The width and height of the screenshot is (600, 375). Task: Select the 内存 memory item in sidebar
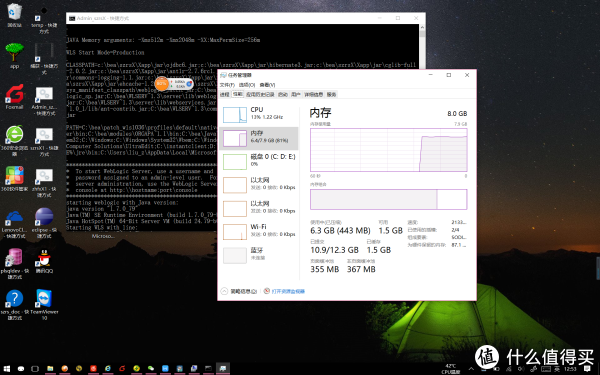click(259, 138)
